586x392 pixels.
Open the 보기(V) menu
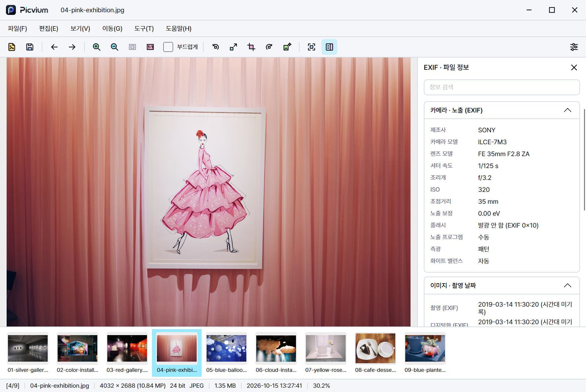coord(80,29)
